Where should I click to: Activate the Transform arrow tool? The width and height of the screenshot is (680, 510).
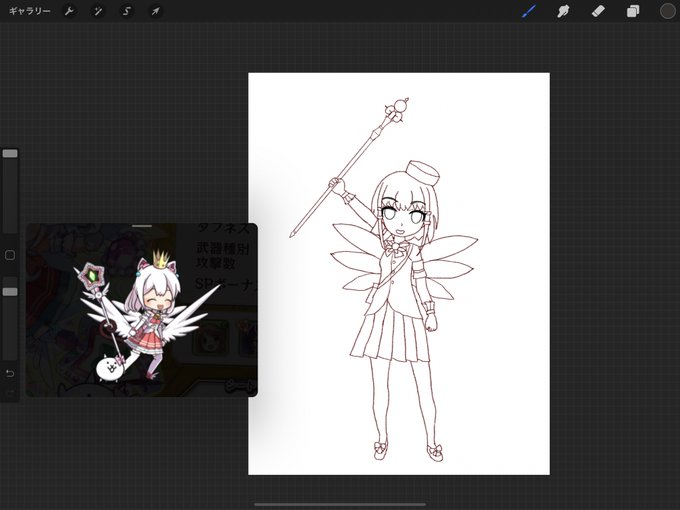155,11
